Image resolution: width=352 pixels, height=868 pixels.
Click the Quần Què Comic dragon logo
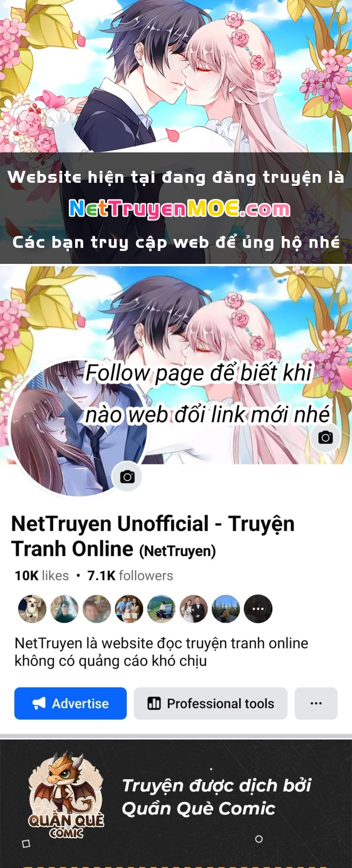tap(66, 796)
